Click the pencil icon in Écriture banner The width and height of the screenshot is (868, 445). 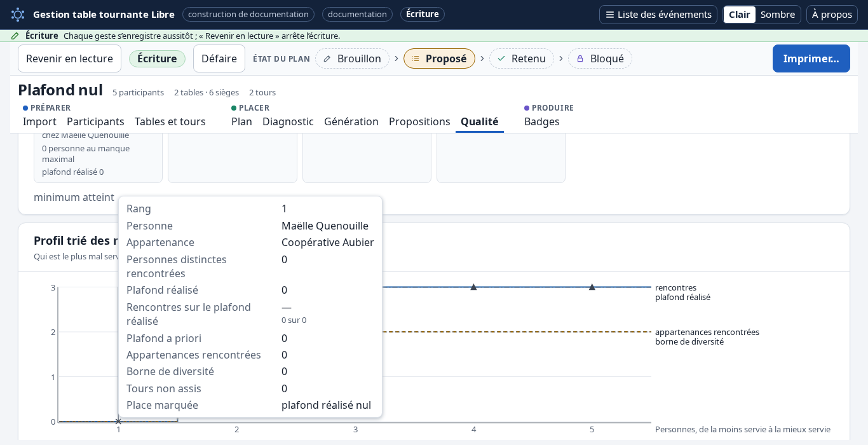(15, 36)
